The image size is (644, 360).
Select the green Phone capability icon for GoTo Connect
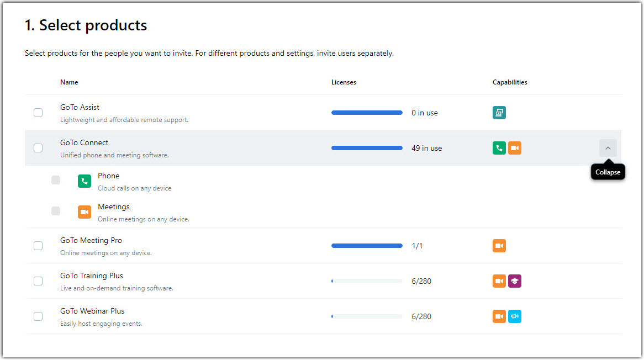tap(499, 147)
